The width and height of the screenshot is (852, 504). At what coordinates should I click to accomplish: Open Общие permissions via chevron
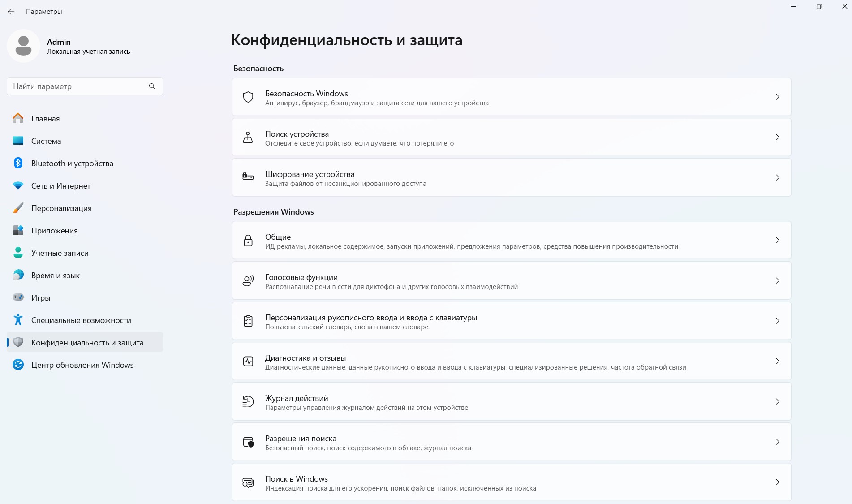point(778,240)
